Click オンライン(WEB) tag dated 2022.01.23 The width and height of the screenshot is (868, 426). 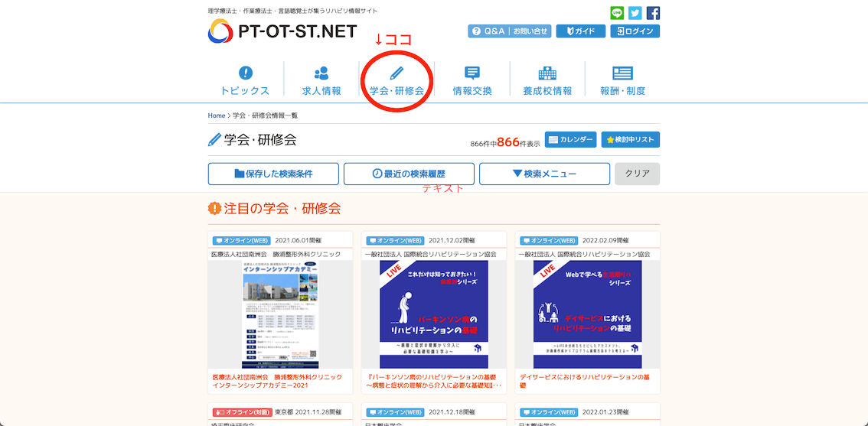pos(549,412)
